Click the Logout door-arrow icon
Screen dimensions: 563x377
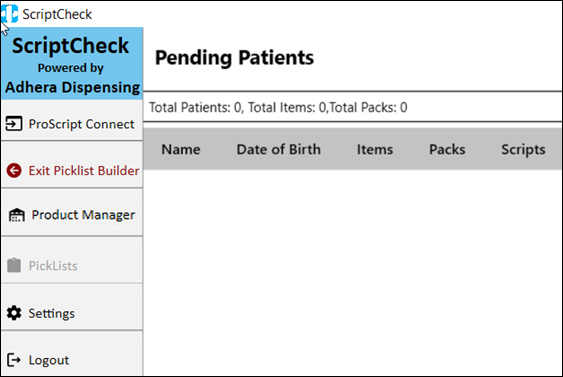pos(14,359)
